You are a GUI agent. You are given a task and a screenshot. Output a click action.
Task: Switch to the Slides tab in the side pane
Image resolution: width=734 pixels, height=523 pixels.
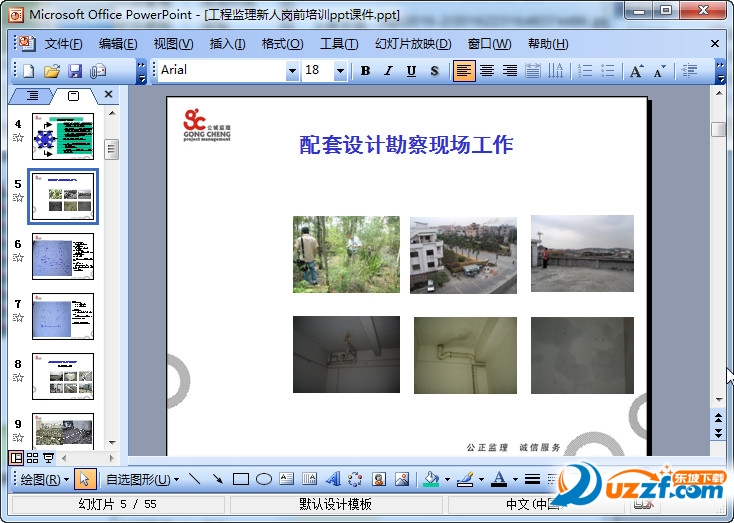click(73, 96)
